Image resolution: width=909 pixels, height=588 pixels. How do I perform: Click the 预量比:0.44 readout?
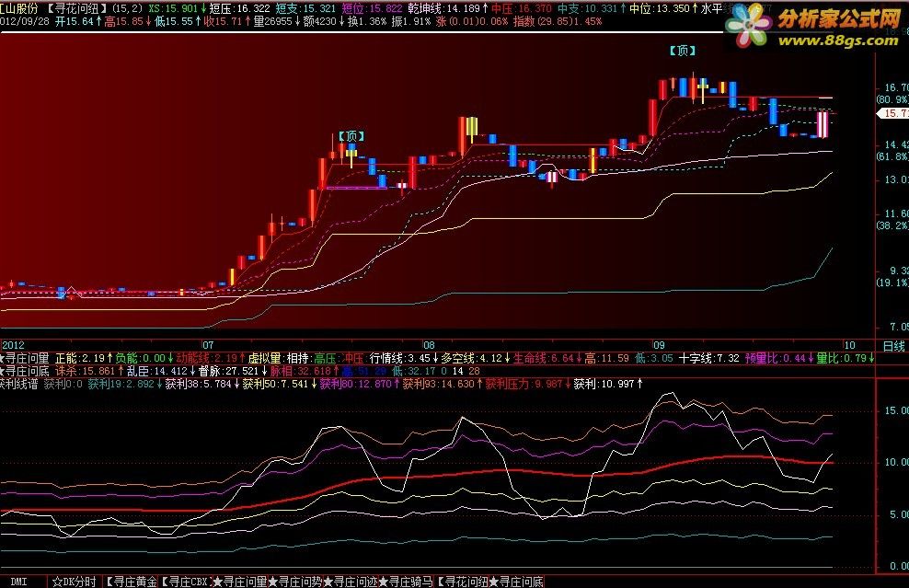click(x=779, y=358)
